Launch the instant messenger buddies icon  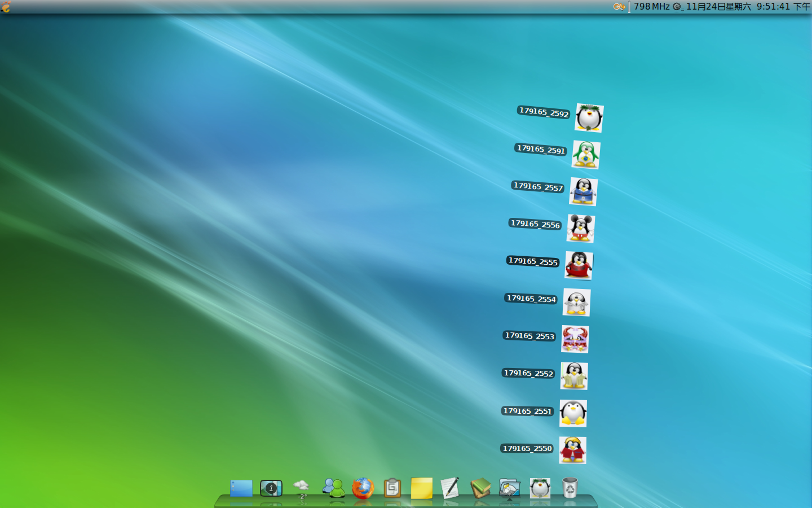(x=333, y=488)
